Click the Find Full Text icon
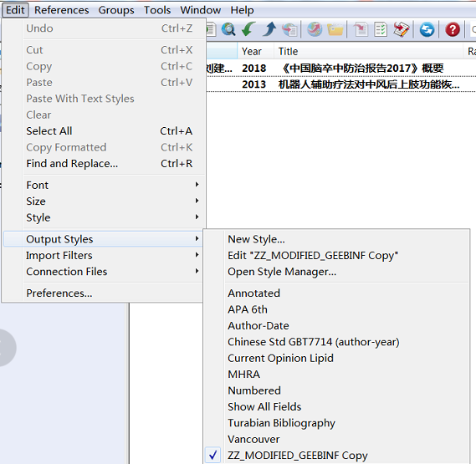 pyautogui.click(x=289, y=29)
